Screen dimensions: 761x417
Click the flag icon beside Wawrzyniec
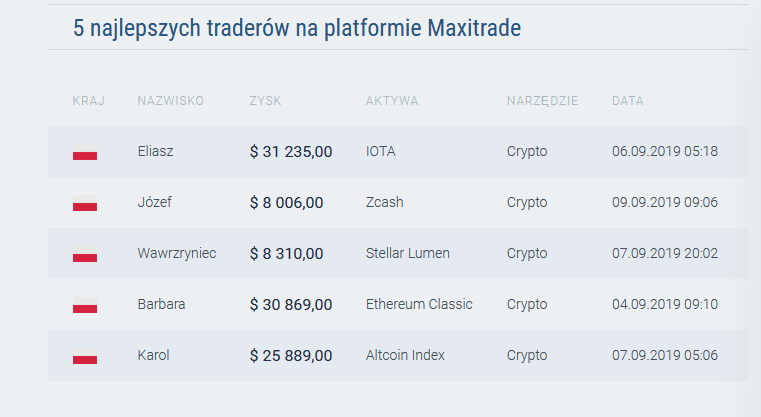click(85, 254)
